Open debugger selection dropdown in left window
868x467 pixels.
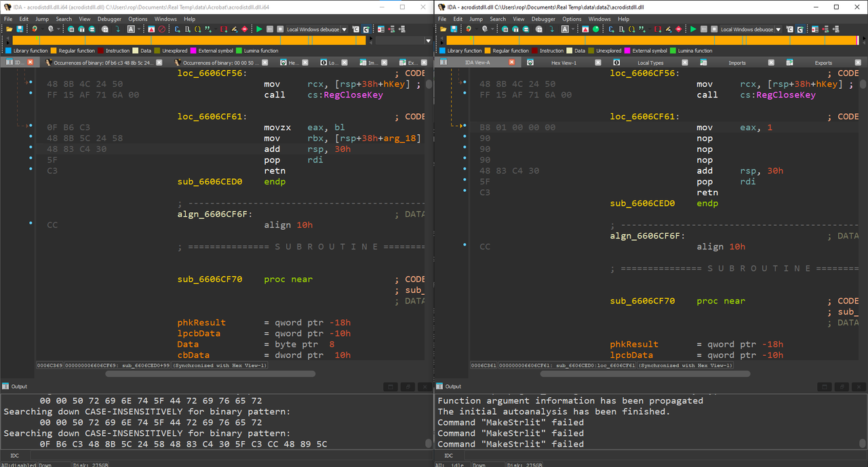344,29
